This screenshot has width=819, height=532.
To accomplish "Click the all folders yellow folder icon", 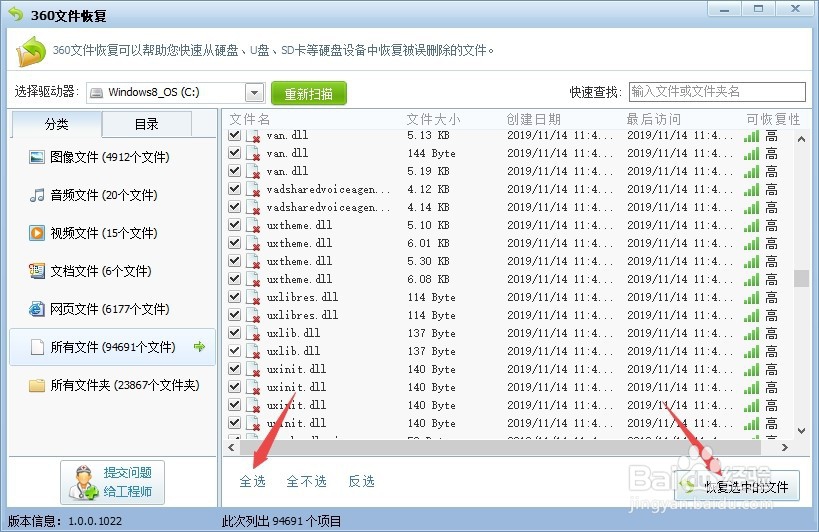I will coord(37,385).
